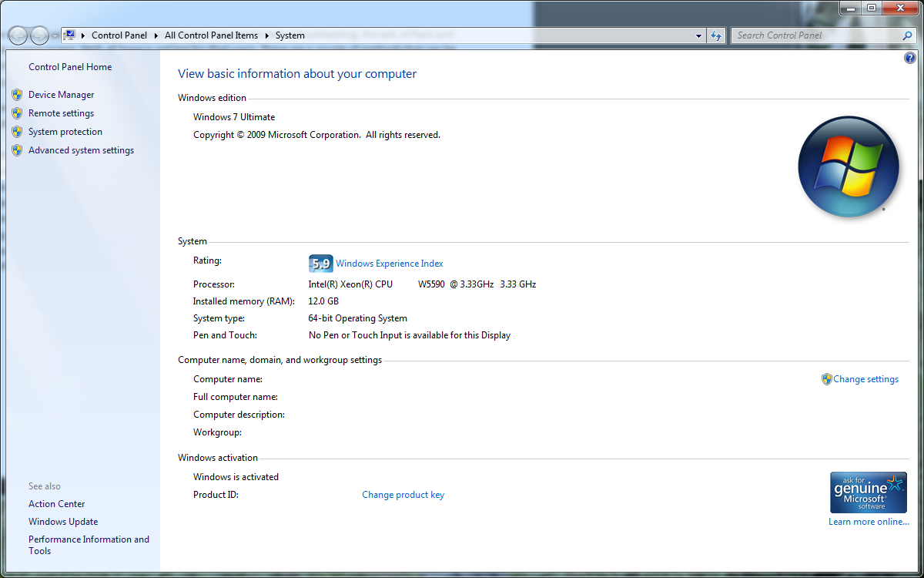Open the recent pages dropdown arrow

55,35
